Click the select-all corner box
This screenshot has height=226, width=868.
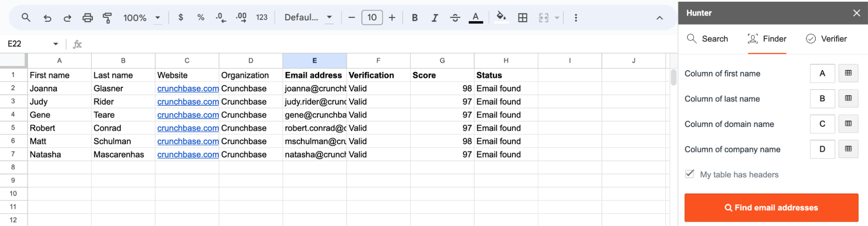pos(13,60)
